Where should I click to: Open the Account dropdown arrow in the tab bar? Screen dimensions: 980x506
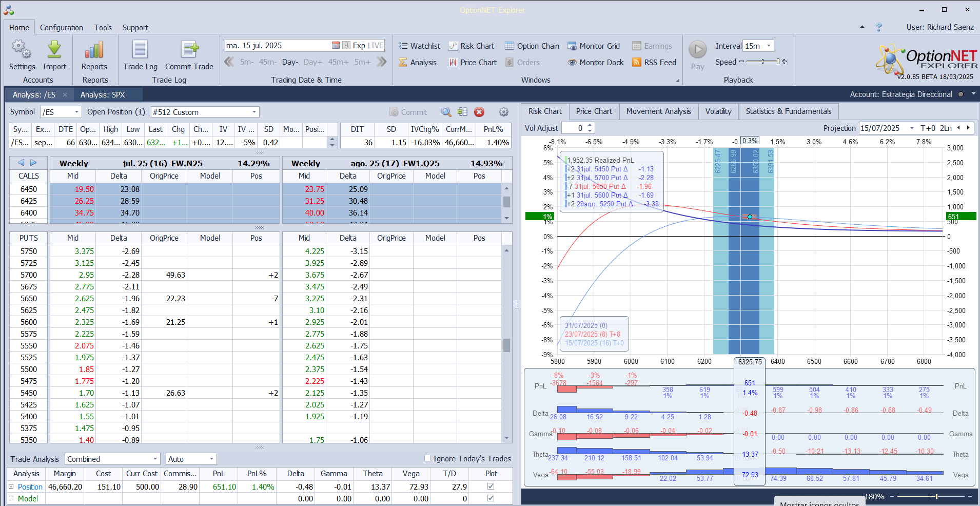pos(973,94)
